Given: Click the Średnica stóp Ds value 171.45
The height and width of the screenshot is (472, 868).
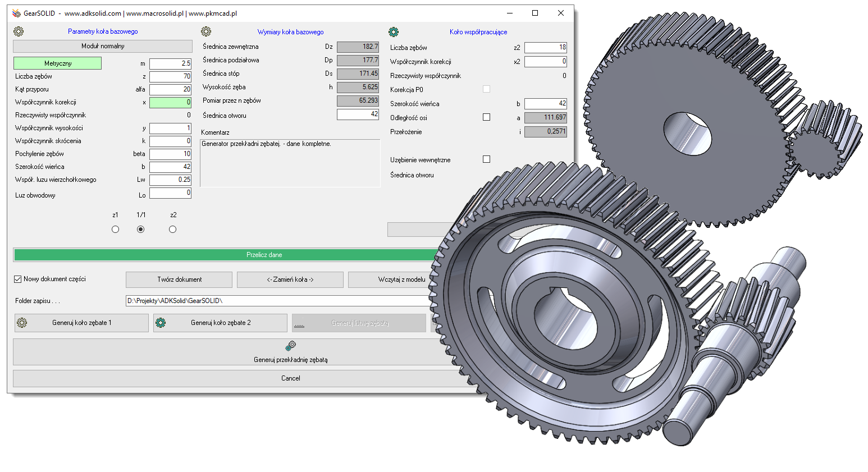Looking at the screenshot, I should (358, 74).
